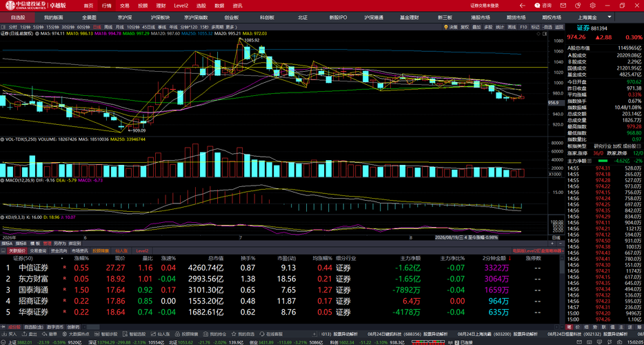Open the Level2 menu
The image size is (644, 345).
click(x=181, y=6)
